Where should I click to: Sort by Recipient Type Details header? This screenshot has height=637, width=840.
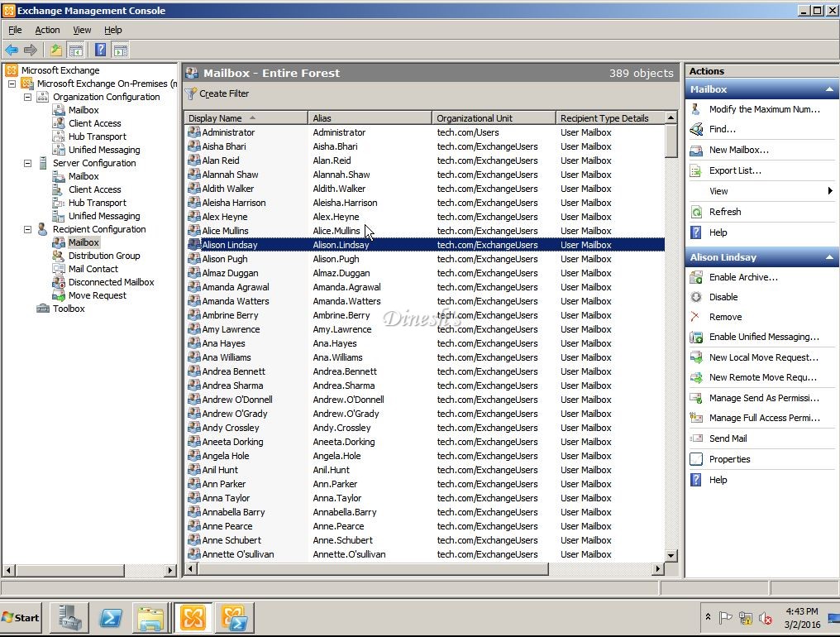point(610,118)
